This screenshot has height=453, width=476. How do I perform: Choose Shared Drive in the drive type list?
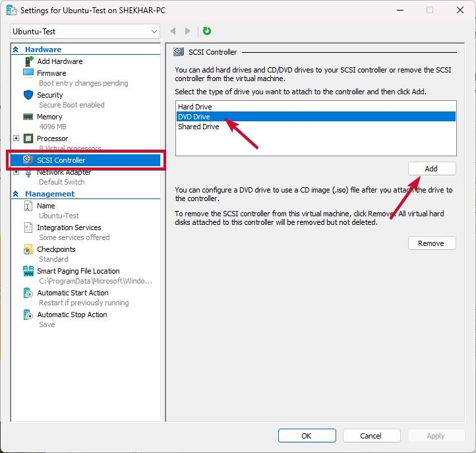coord(316,127)
